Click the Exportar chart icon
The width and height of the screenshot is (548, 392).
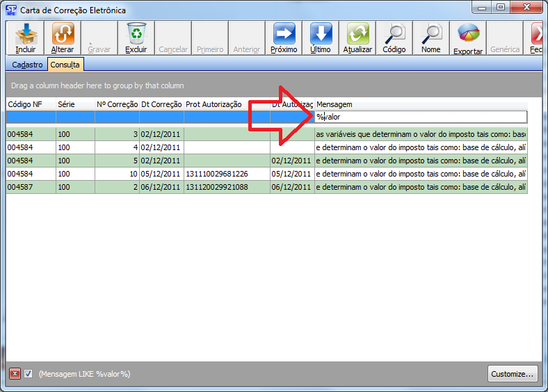[x=468, y=38]
